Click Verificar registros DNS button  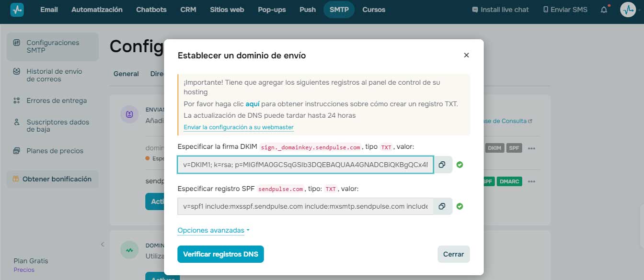pos(220,254)
